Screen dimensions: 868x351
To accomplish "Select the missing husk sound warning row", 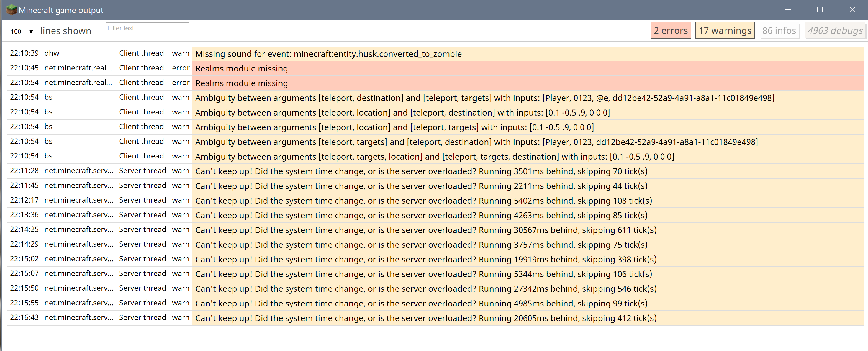I will click(x=328, y=54).
